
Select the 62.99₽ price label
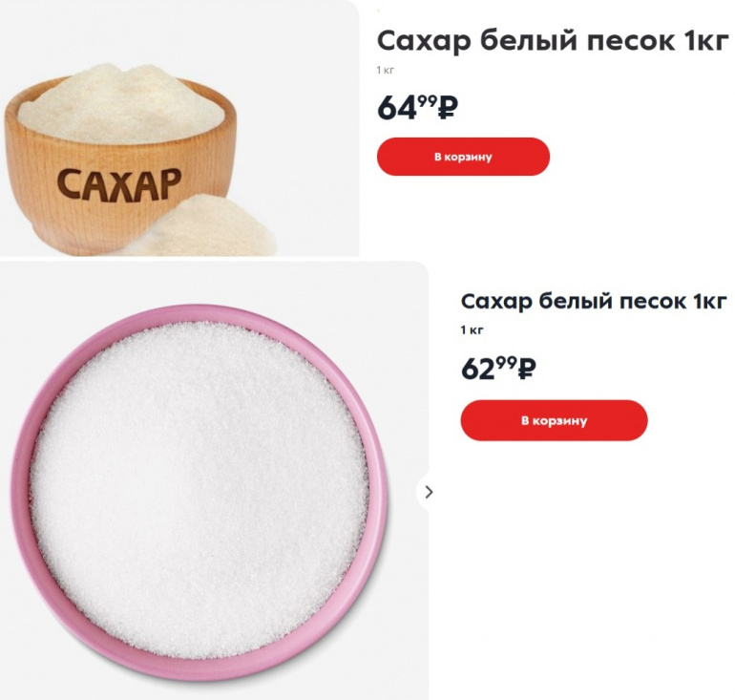coord(498,368)
